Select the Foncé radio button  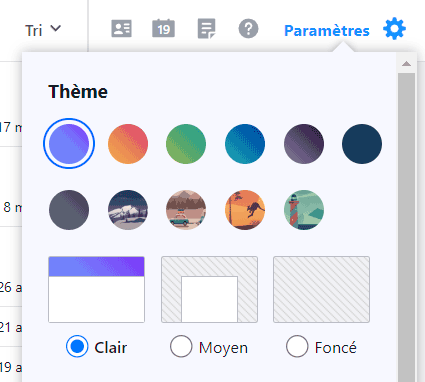297,346
